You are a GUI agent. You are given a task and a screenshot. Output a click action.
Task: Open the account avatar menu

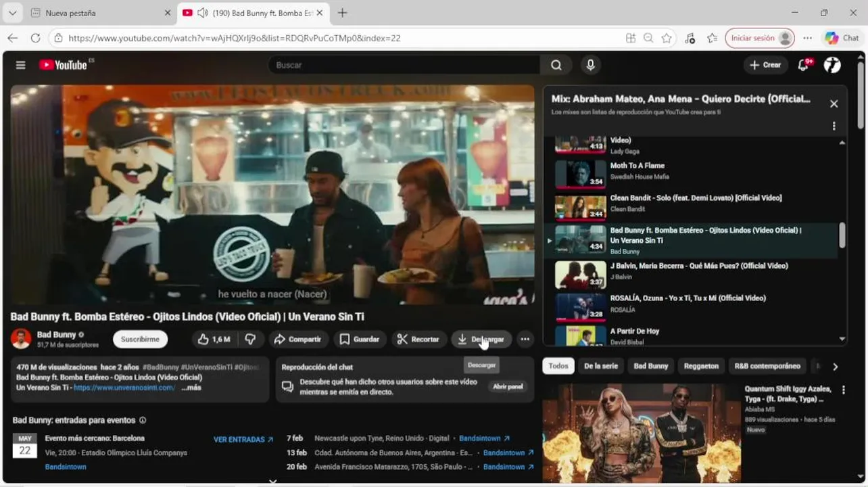tap(832, 65)
